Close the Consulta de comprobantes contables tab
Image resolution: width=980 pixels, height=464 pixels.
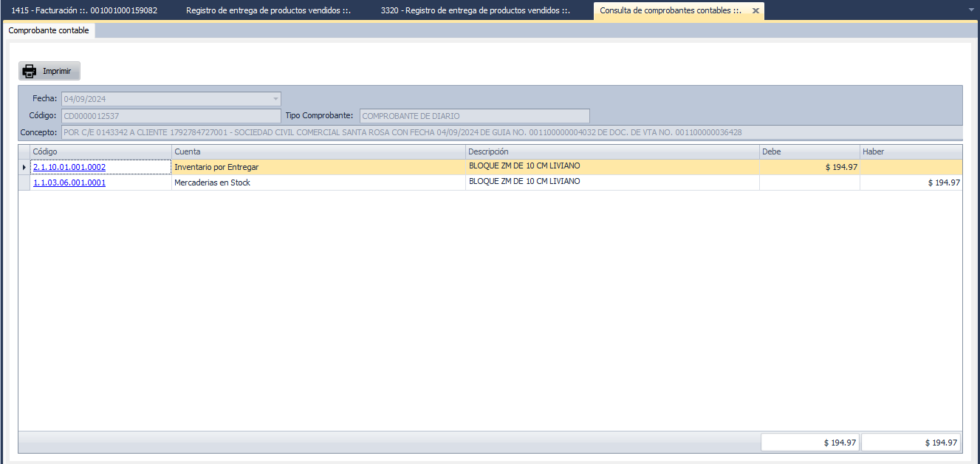click(x=755, y=11)
